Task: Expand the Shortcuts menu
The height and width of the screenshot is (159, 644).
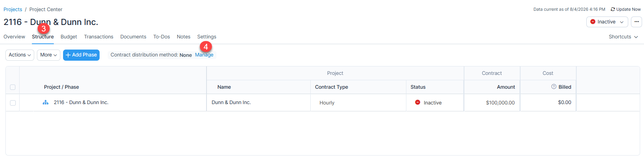Action: [623, 37]
